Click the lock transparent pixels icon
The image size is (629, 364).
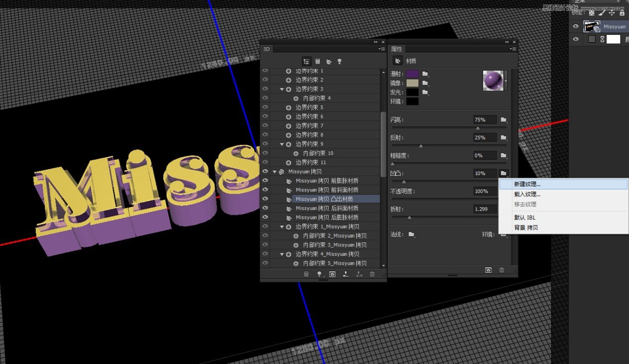[x=591, y=13]
